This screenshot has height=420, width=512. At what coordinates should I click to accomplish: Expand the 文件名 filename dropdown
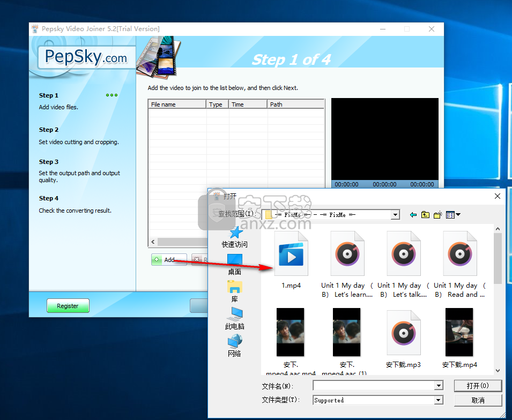(439, 386)
